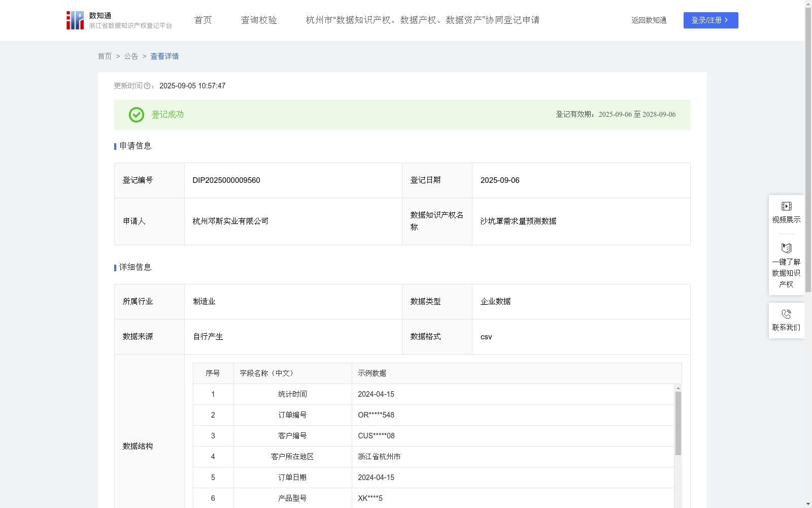Click the 查看详情 breadcrumb entry
The height and width of the screenshot is (508, 812).
(164, 56)
